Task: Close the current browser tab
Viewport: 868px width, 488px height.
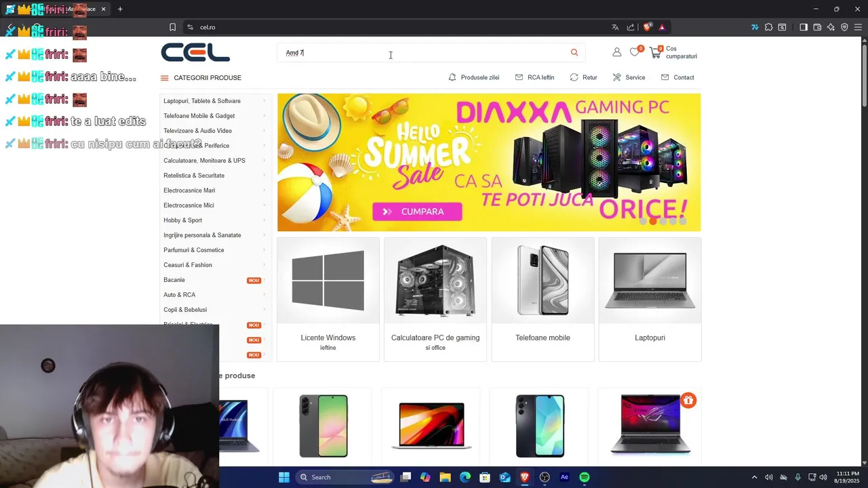Action: pos(103,9)
